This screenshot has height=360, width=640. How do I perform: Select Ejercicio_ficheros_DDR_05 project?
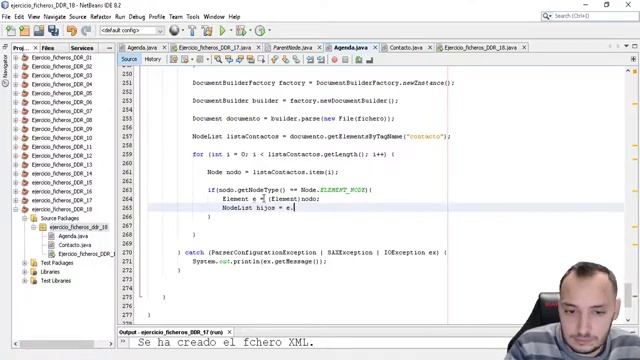point(62,93)
